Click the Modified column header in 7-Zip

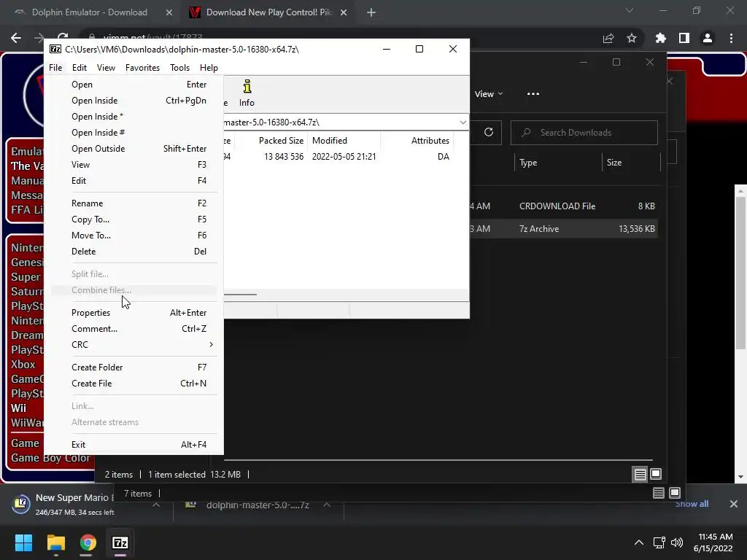click(x=330, y=141)
